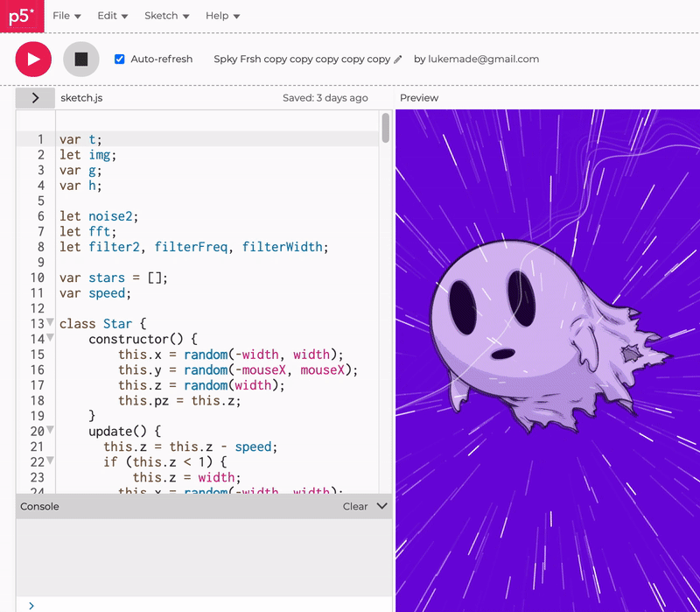The image size is (700, 612).
Task: Click the p5 logo home icon
Action: [x=22, y=16]
